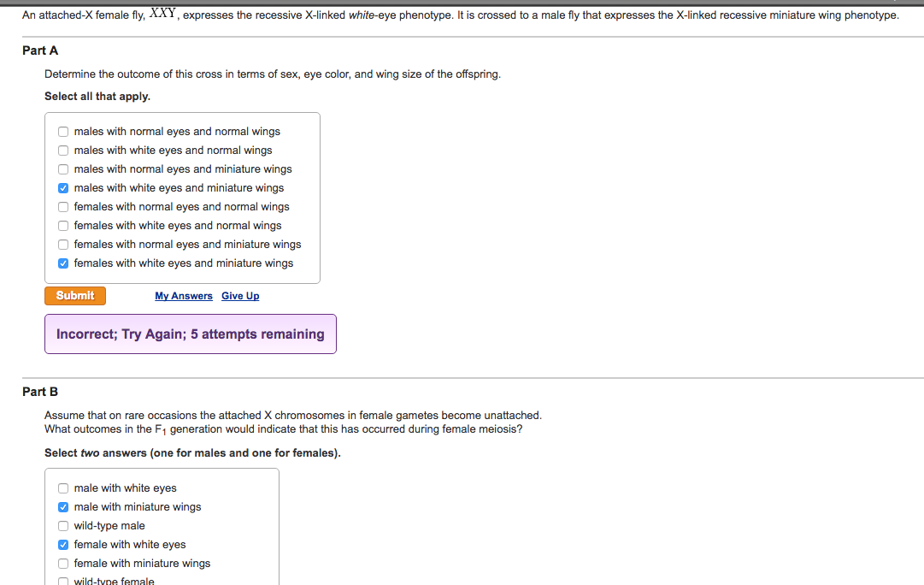The height and width of the screenshot is (585, 924).
Task: Click the Incorrect; Try Again feedback box
Action: (x=191, y=334)
